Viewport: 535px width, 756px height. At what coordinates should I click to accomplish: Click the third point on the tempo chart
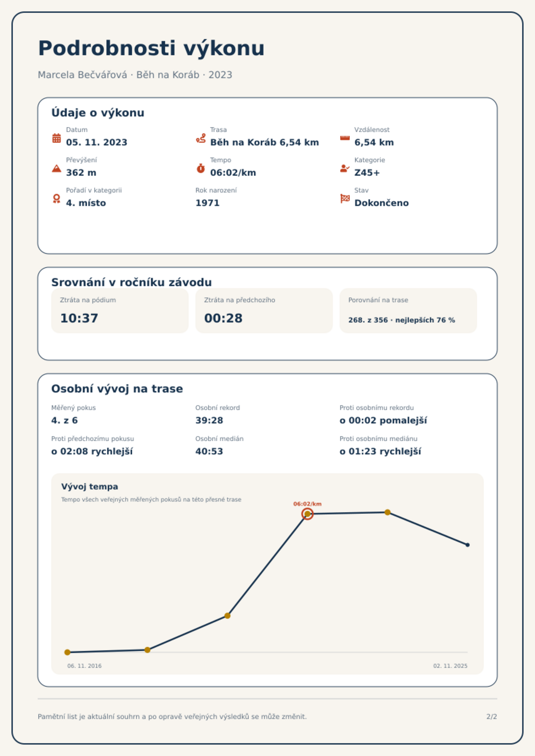[x=227, y=616]
